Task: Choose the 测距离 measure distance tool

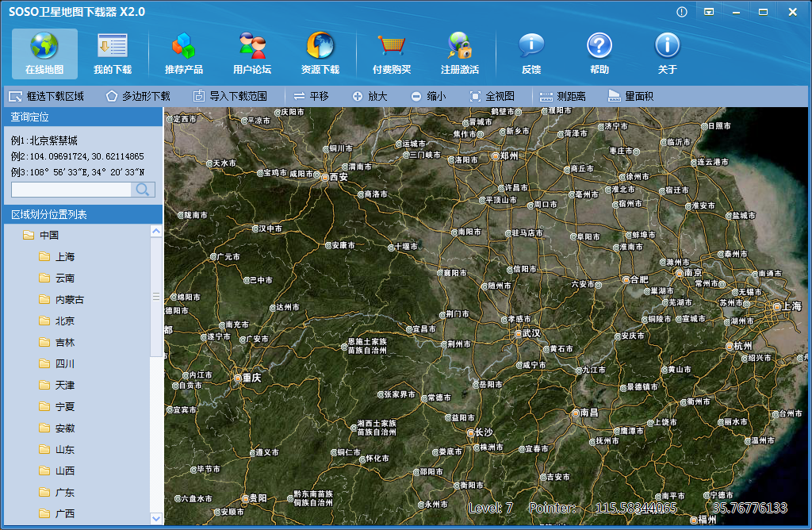Action: click(x=563, y=96)
